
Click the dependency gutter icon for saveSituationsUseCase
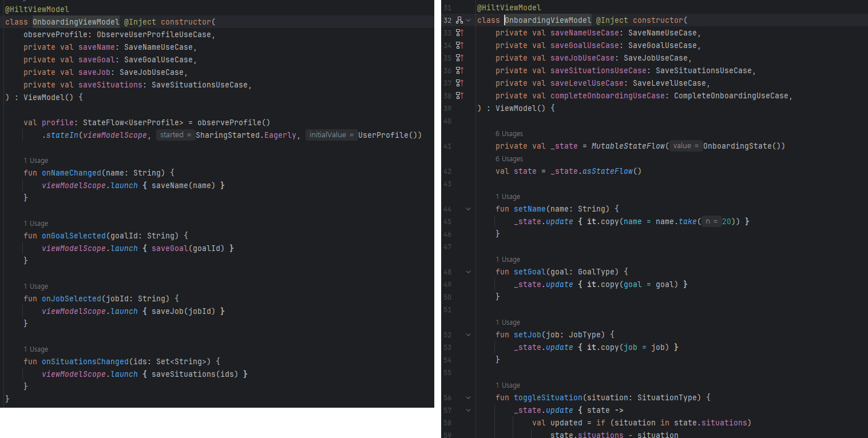tap(459, 70)
